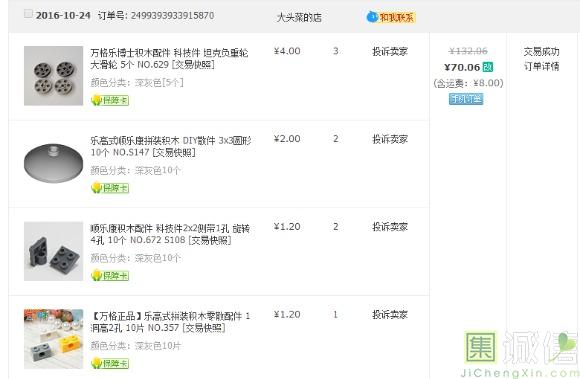Open product title 万格正品 NO.357
The image size is (580, 379).
[x=170, y=322]
